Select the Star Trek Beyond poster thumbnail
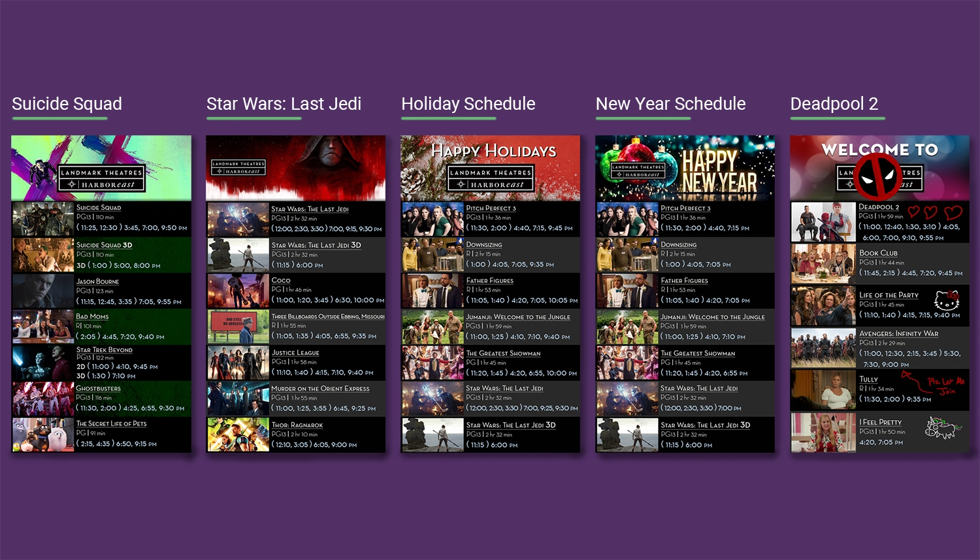The image size is (980, 560). click(x=43, y=363)
